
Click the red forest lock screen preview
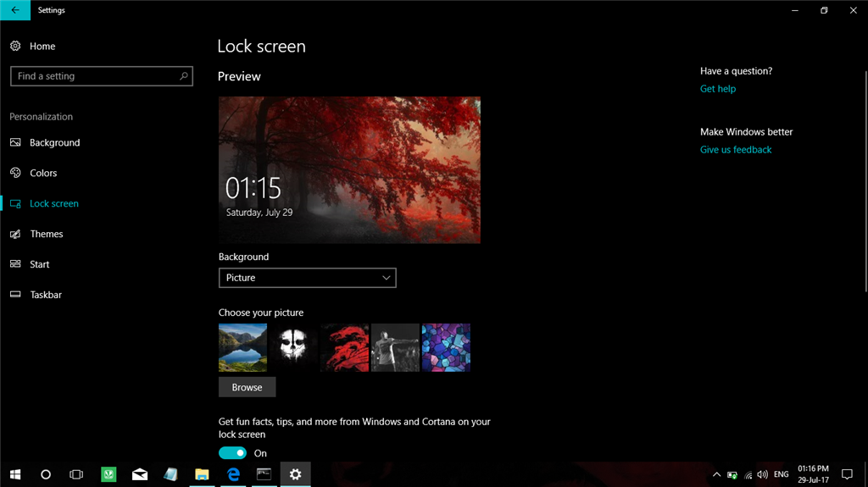point(349,170)
